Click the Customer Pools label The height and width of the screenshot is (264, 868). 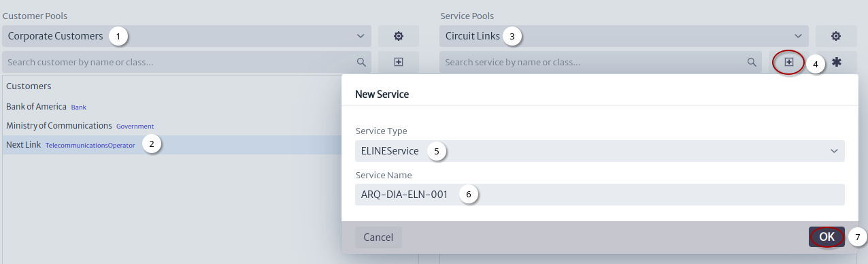coord(35,16)
